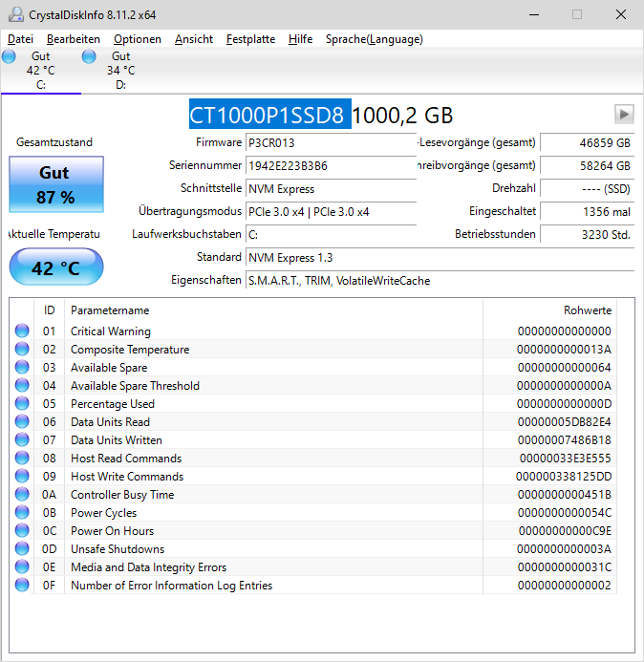Click the CrystalDiskInfo app icon in title bar
Image resolution: width=644 pixels, height=662 pixels.
pos(16,14)
